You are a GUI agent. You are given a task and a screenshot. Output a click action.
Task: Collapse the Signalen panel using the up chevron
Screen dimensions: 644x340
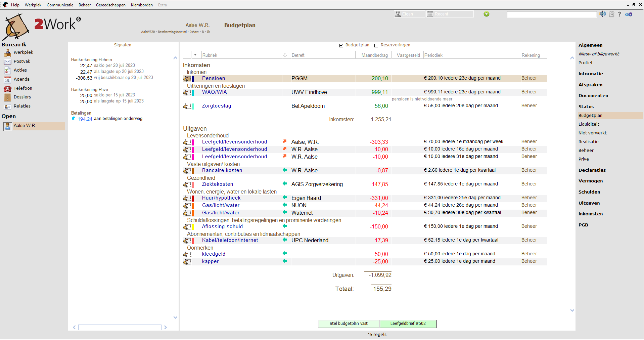(175, 58)
